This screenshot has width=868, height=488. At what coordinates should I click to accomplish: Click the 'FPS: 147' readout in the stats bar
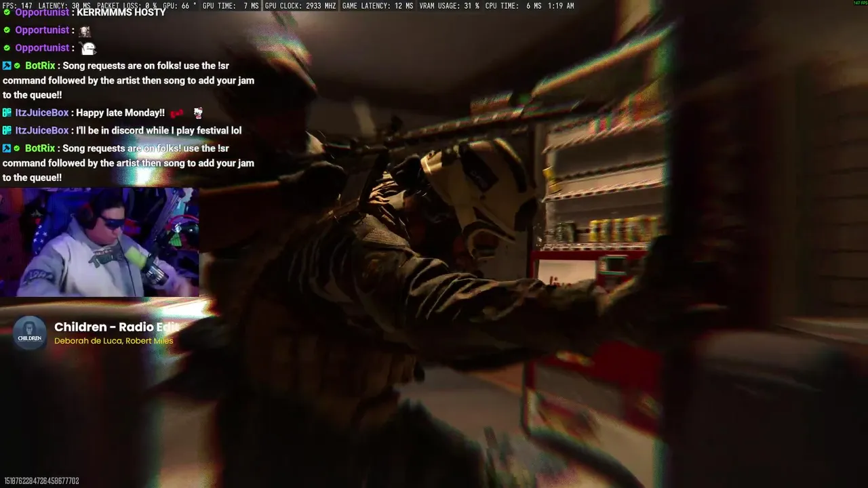(x=18, y=5)
